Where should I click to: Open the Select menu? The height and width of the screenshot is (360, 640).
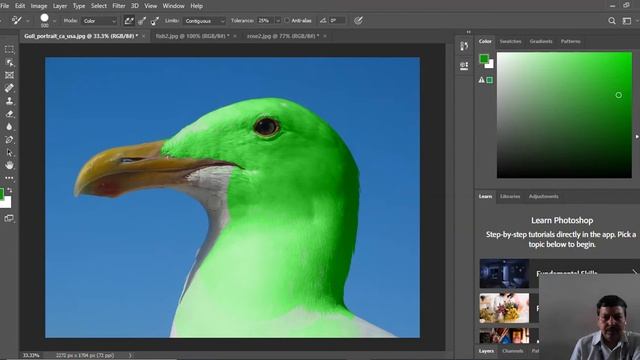(x=99, y=6)
